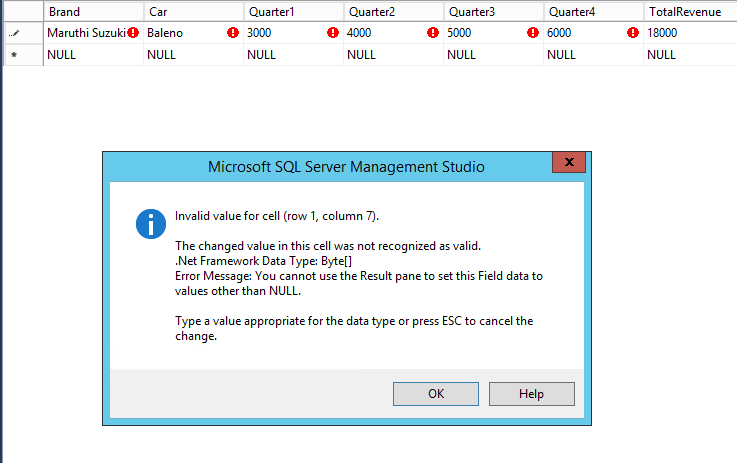Select the Quarter2 column header
Viewport: 737px width, 463px height.
394,12
